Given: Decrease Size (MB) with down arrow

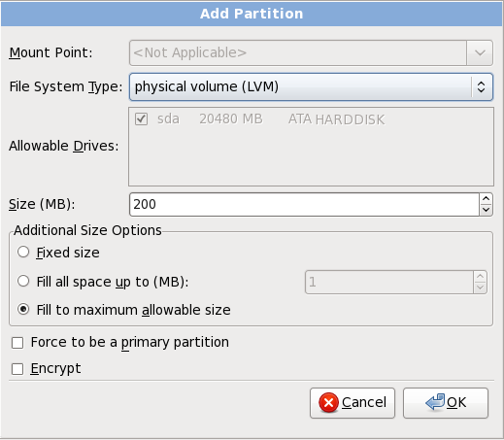Looking at the screenshot, I should tap(486, 210).
